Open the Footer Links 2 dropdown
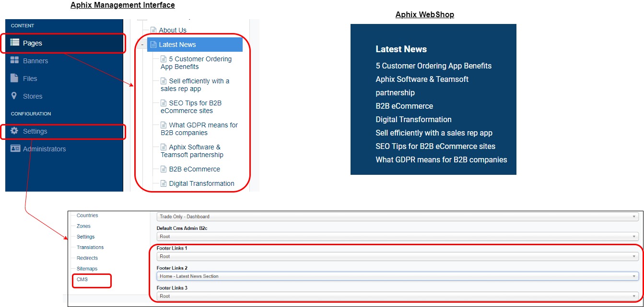Screen dimensions: 644x307 397,276
